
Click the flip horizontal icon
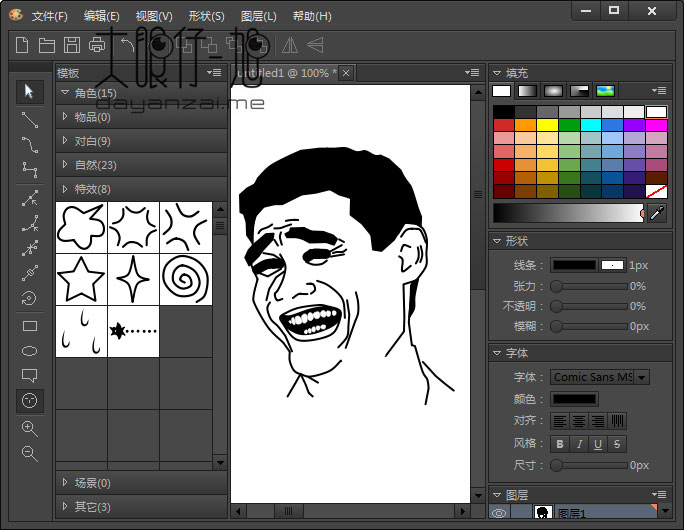(290, 45)
